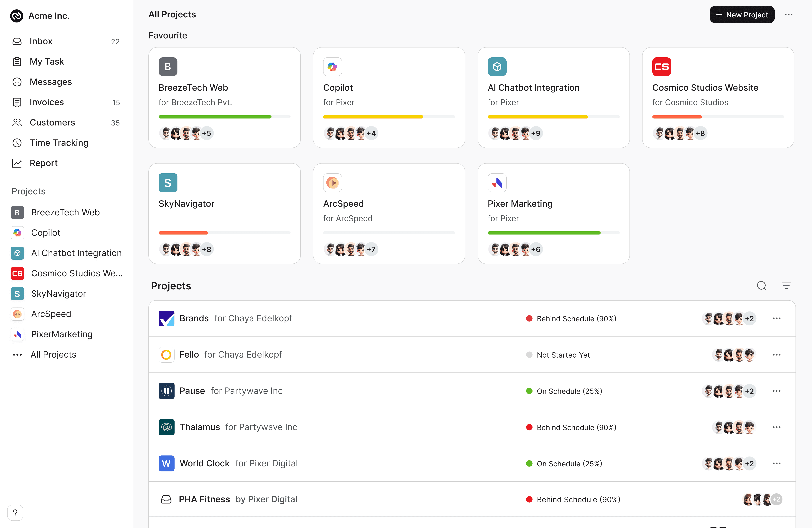The height and width of the screenshot is (528, 812).
Task: Click the New Project button
Action: 742,15
